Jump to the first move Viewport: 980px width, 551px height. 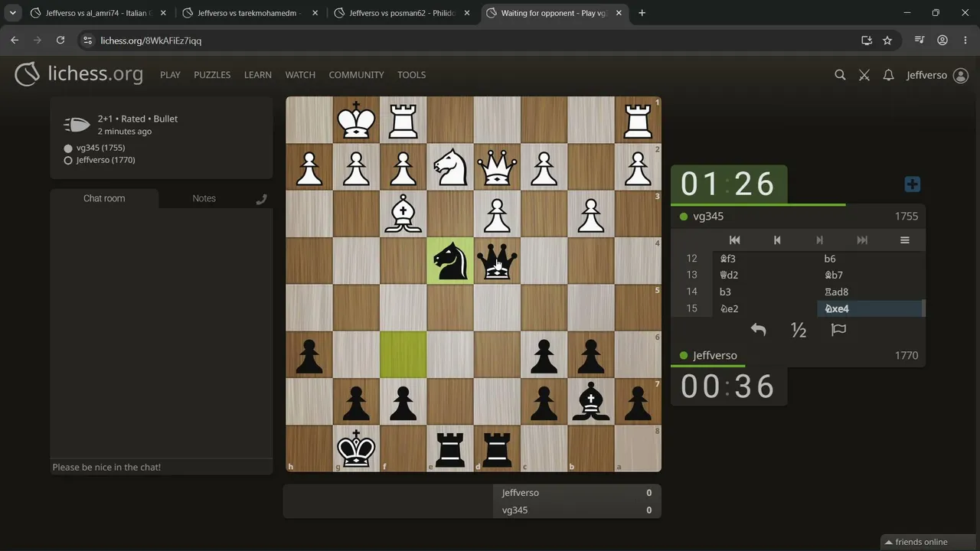[x=734, y=240]
